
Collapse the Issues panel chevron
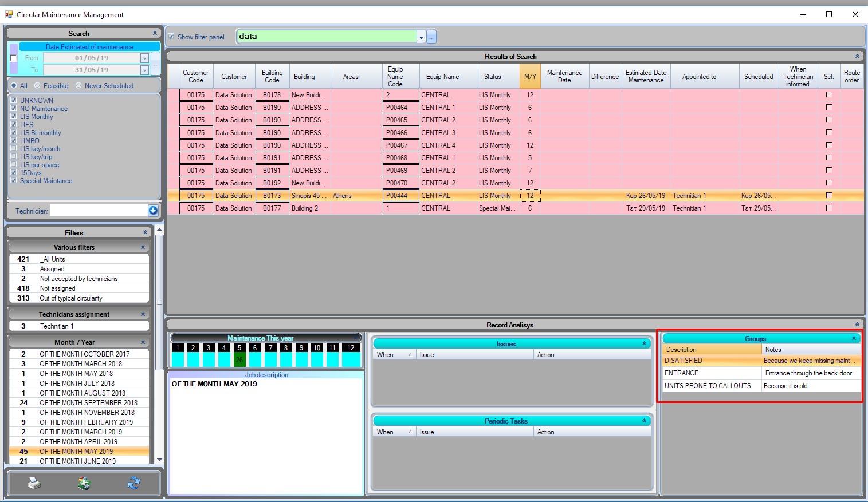pyautogui.click(x=644, y=344)
